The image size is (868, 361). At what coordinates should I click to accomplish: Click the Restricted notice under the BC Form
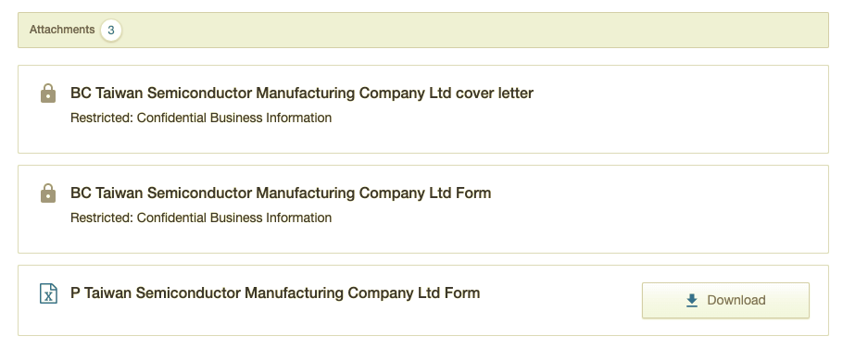tap(201, 218)
